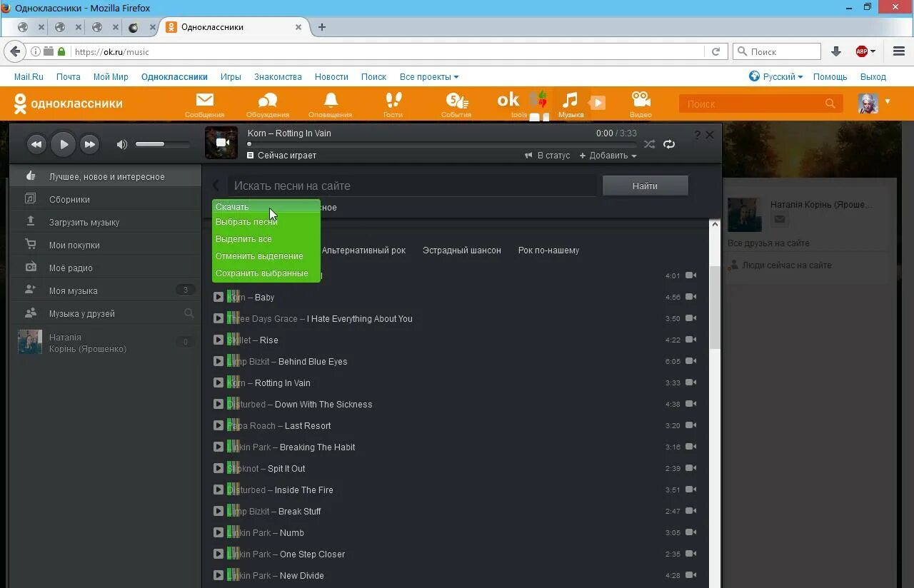The image size is (914, 588).
Task: Open Загрузить музыку in sidebar
Action: (x=106, y=222)
